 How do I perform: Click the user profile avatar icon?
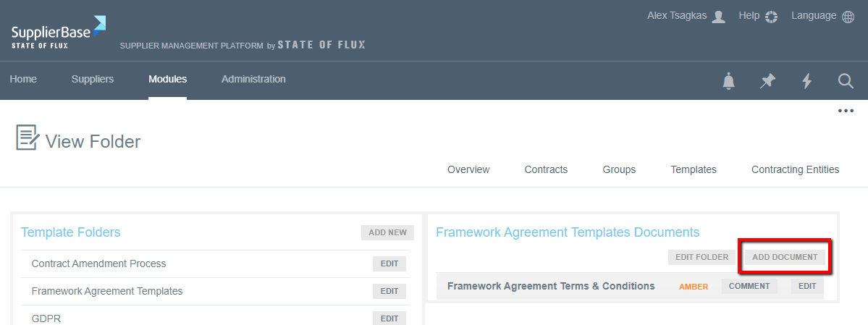[718, 17]
